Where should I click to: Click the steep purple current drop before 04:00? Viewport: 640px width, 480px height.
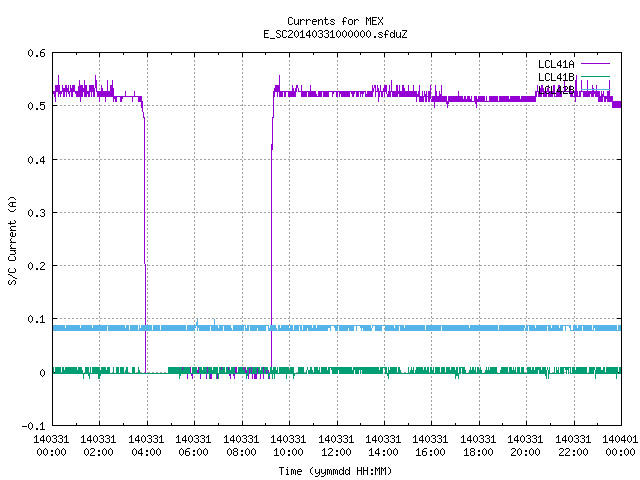[x=144, y=245]
